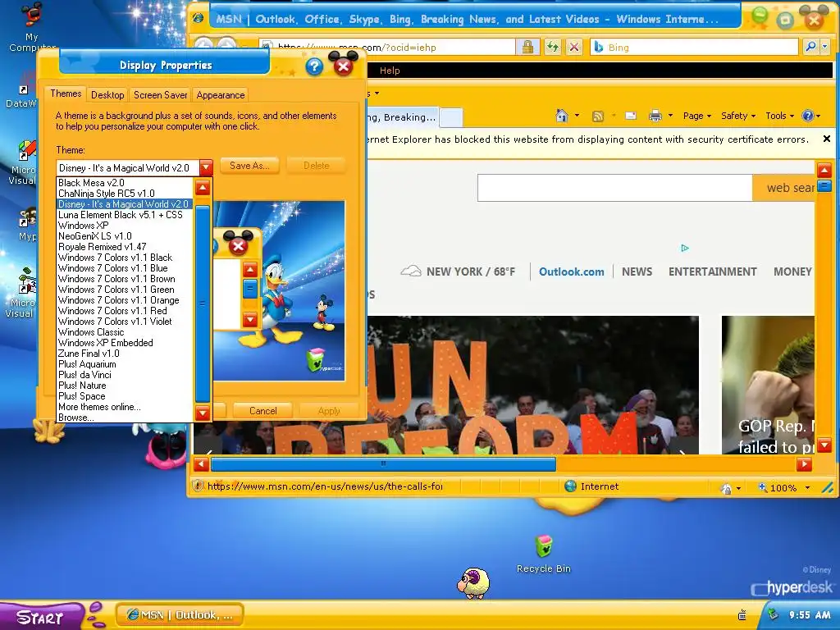Click the Apply button in Display Properties

point(329,411)
